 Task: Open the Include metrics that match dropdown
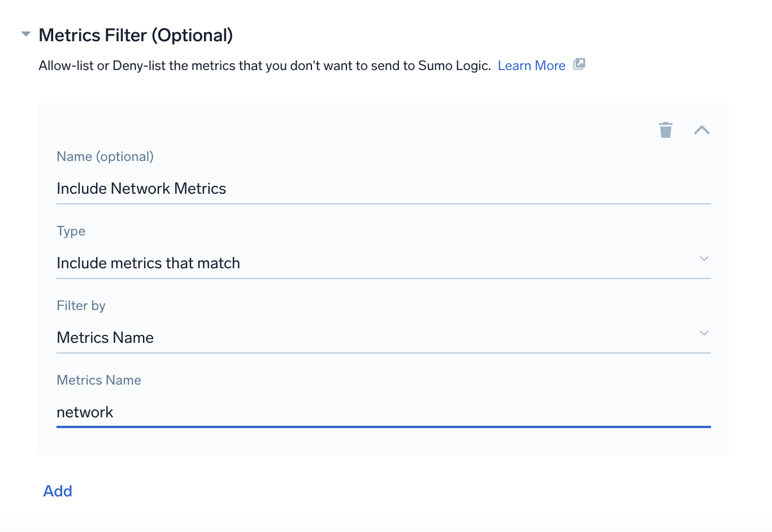click(339, 263)
